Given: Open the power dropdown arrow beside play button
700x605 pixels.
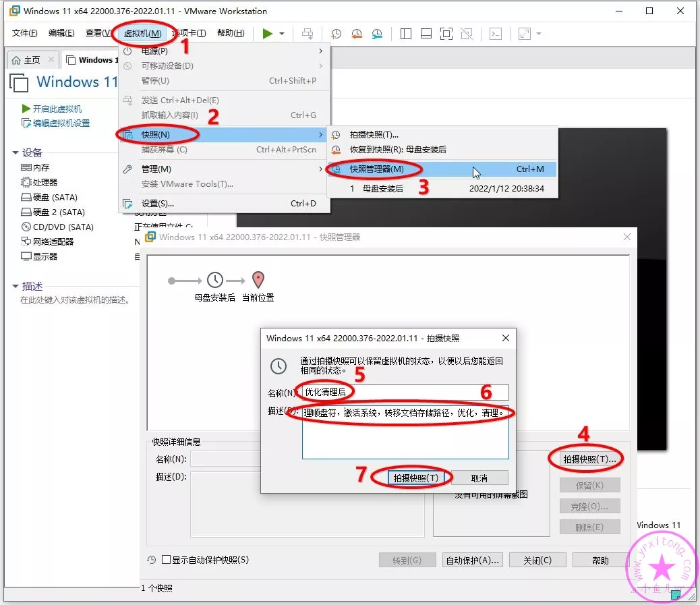Looking at the screenshot, I should tap(282, 34).
